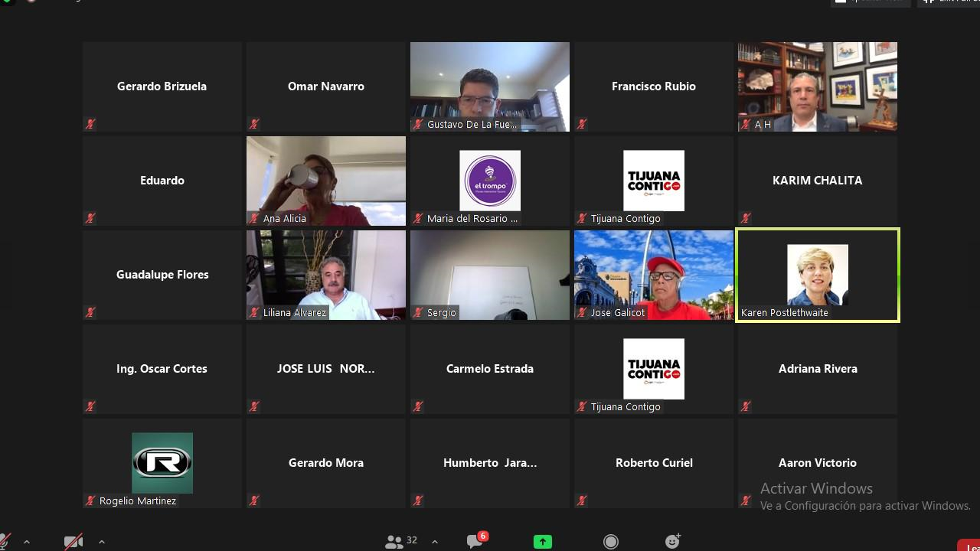
Task: Click the name Ing. Oscar Cortes
Action: (x=162, y=369)
